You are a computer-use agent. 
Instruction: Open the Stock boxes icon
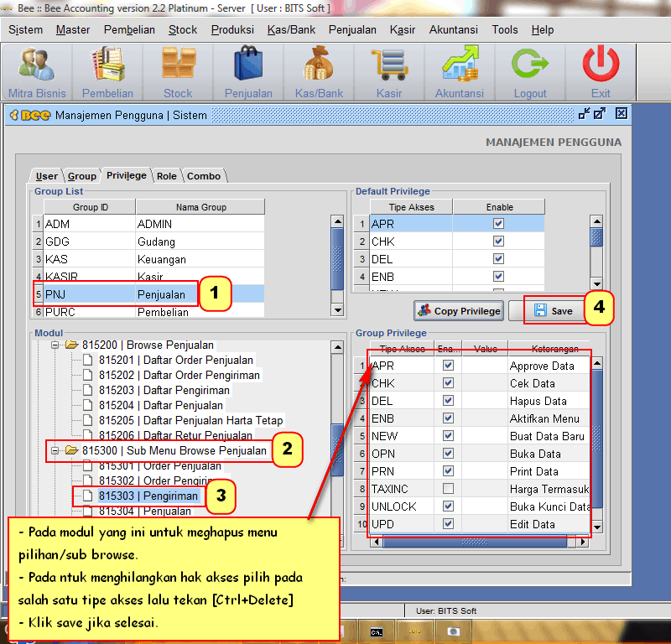coord(178,65)
